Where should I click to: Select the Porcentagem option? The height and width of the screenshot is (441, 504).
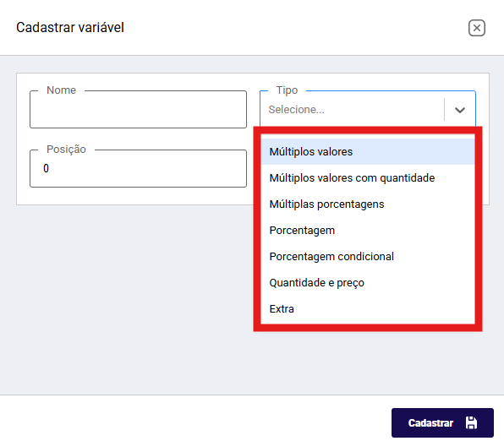pos(368,231)
